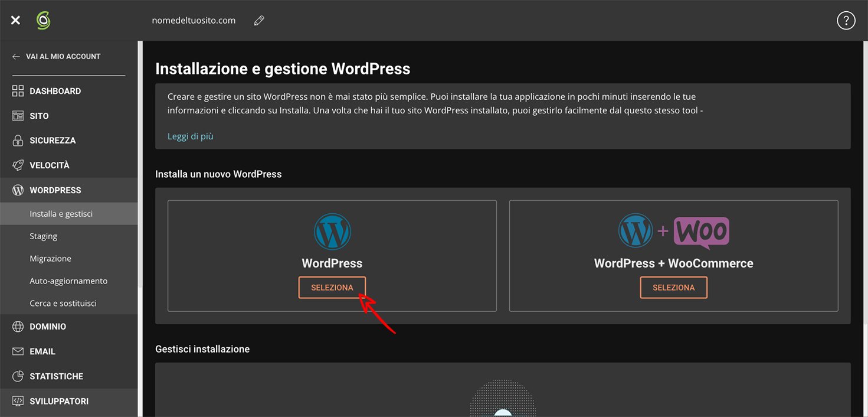The width and height of the screenshot is (868, 417).
Task: Open Installa e gestisci submenu item
Action: [x=68, y=214]
